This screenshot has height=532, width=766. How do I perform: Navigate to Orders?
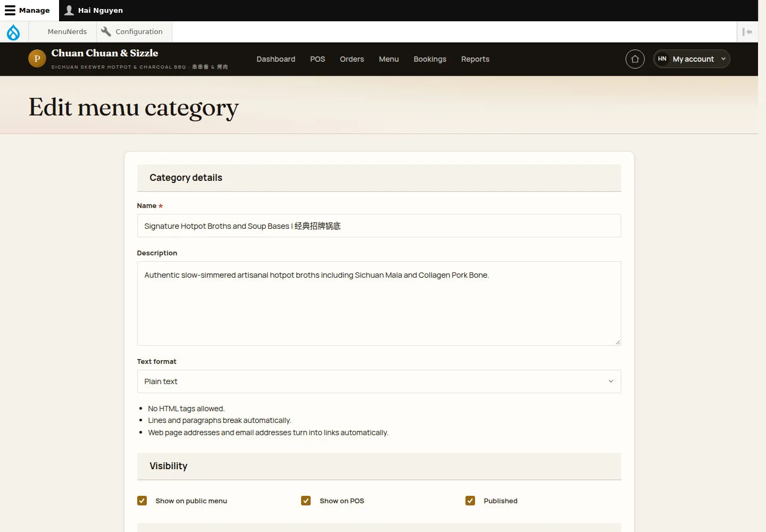click(352, 59)
